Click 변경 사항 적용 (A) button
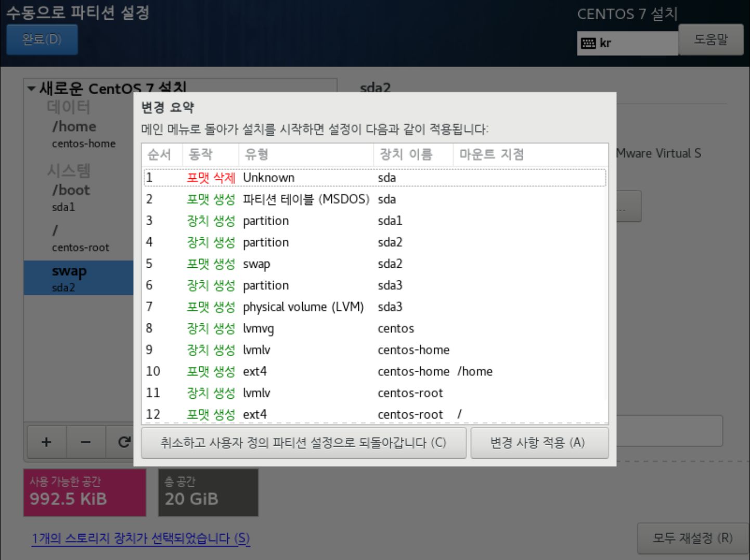This screenshot has height=560, width=750. 539,443
